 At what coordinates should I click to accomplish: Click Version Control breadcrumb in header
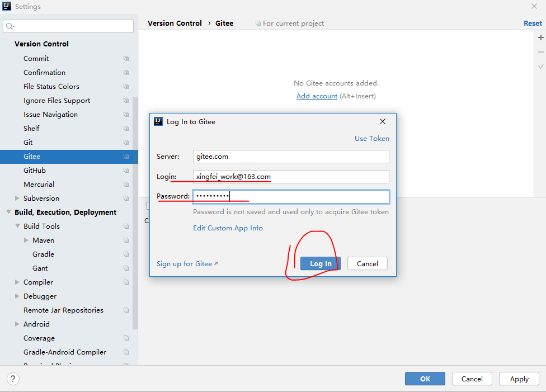coord(175,23)
